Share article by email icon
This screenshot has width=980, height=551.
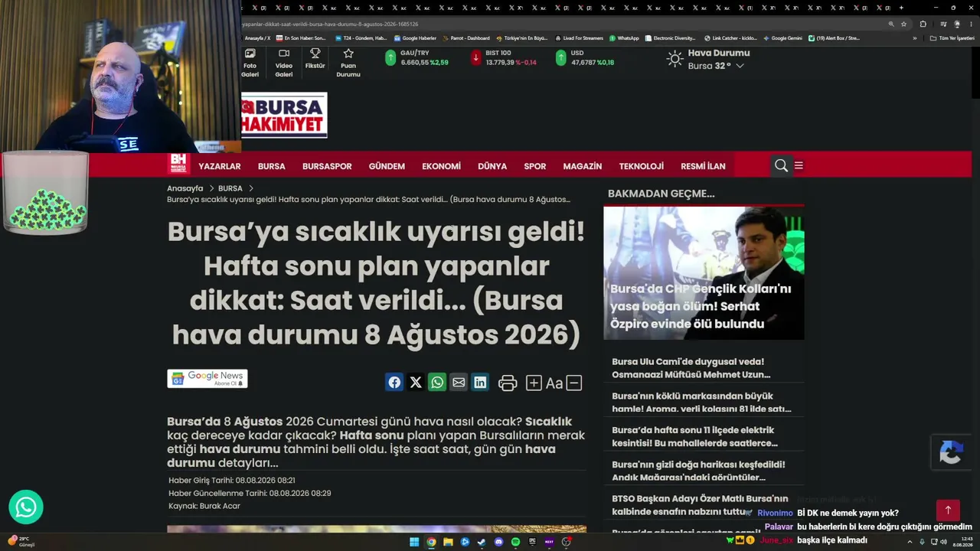459,383
